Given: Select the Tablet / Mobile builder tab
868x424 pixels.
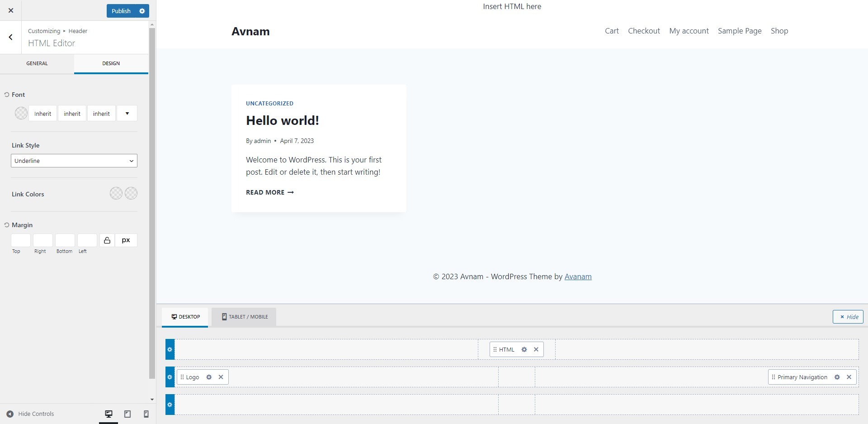Looking at the screenshot, I should coord(245,317).
